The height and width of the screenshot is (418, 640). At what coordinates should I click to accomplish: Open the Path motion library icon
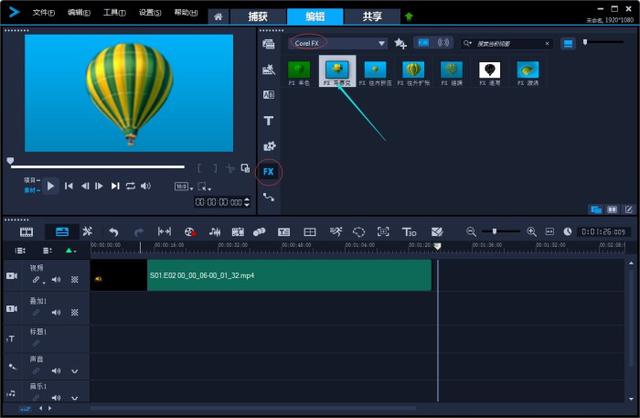click(x=269, y=198)
